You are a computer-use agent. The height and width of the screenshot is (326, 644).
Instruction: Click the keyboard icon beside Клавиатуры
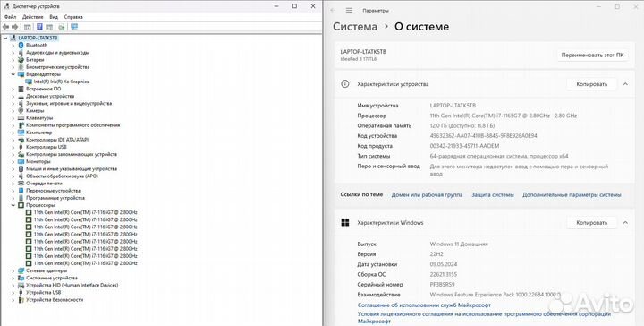click(x=21, y=118)
